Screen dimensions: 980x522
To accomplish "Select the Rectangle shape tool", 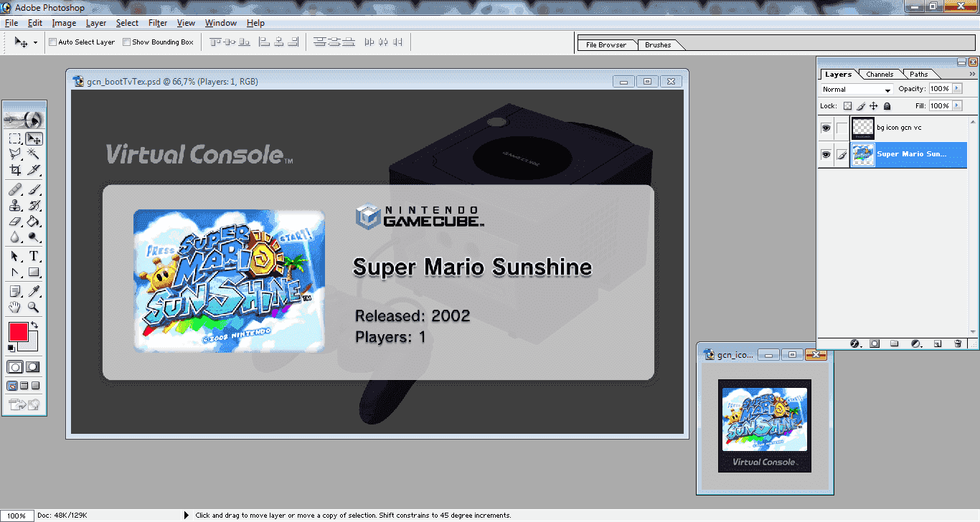I will 34,272.
